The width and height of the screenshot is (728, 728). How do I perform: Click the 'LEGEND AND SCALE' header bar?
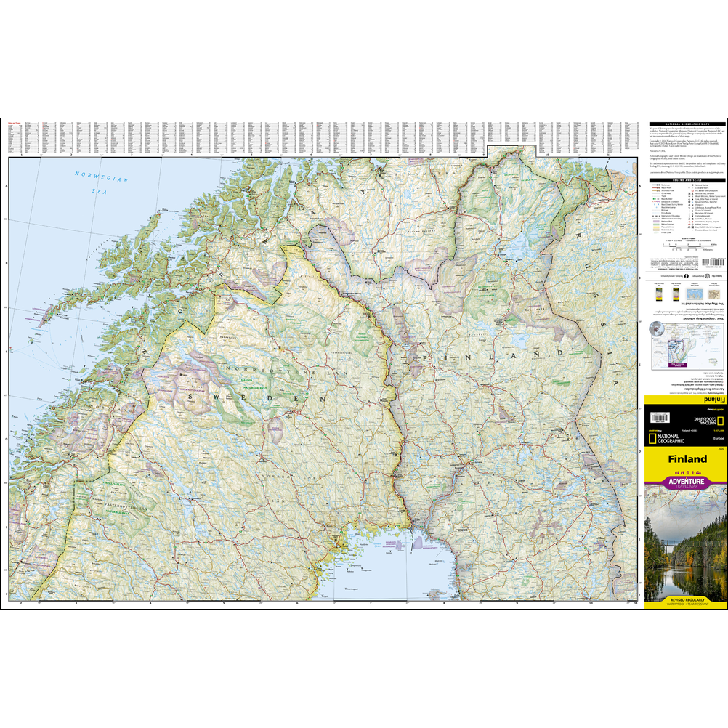[687, 180]
